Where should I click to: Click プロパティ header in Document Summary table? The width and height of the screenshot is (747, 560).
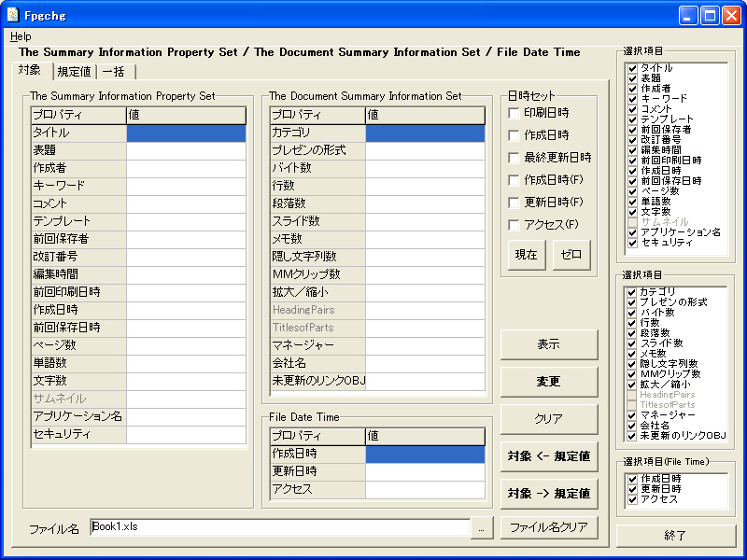[x=317, y=115]
